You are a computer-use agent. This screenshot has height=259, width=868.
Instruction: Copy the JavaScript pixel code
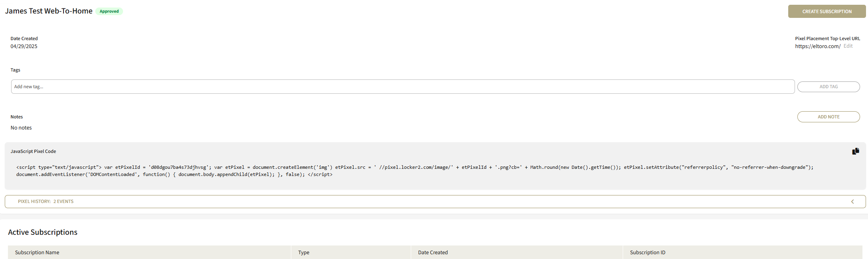click(x=855, y=151)
